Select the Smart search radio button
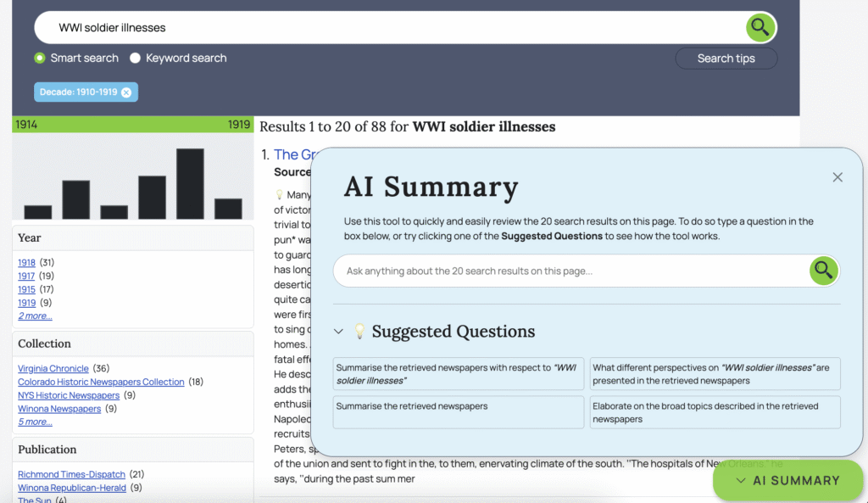This screenshot has height=503, width=868. pos(40,59)
